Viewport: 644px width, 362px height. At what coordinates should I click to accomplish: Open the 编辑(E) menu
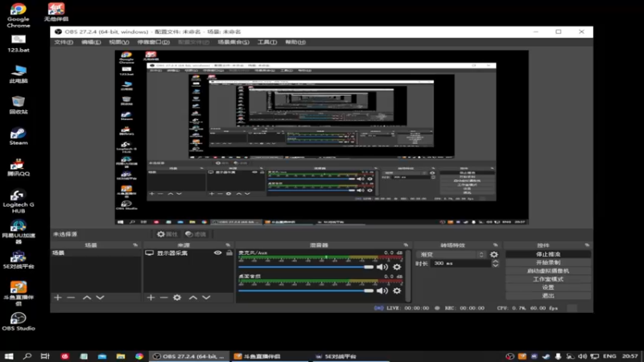pos(91,43)
